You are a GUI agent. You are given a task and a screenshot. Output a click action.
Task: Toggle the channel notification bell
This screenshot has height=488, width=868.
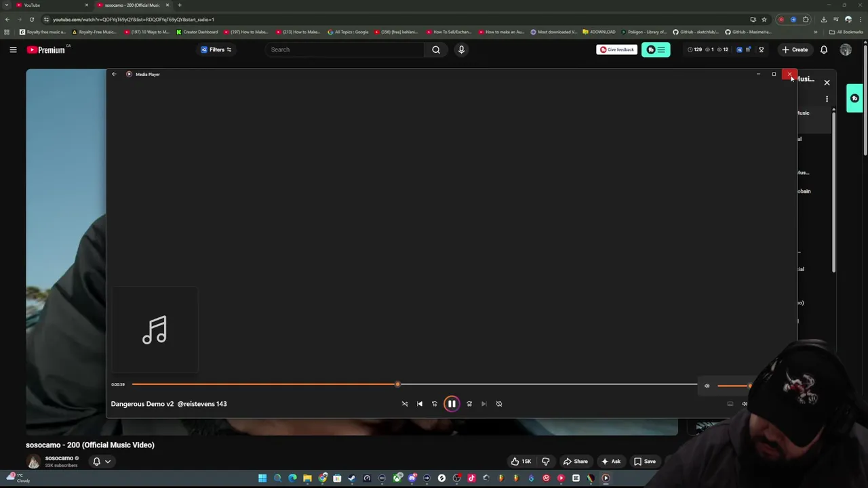pos(96,462)
